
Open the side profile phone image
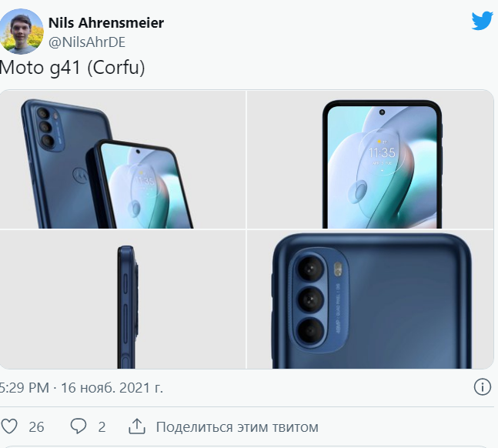tap(123, 299)
